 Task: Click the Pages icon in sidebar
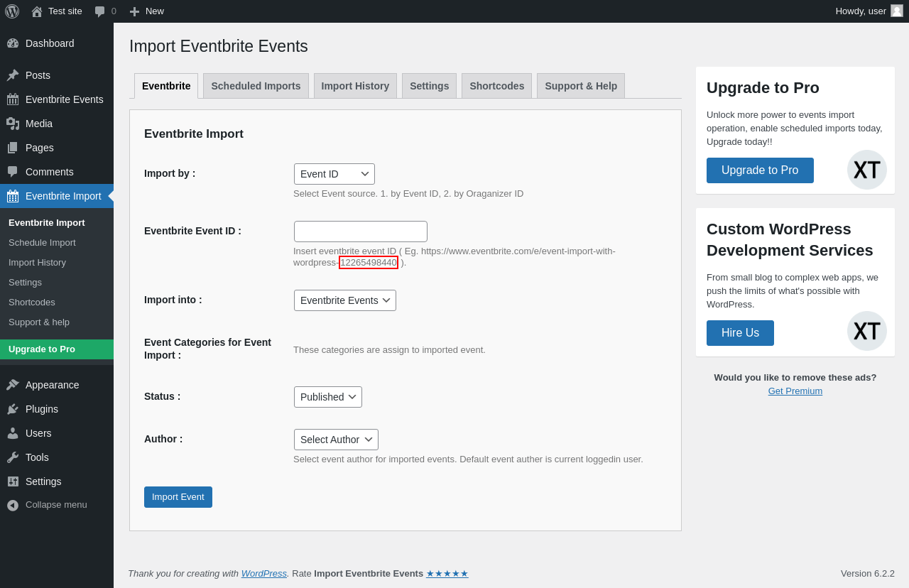tap(13, 148)
